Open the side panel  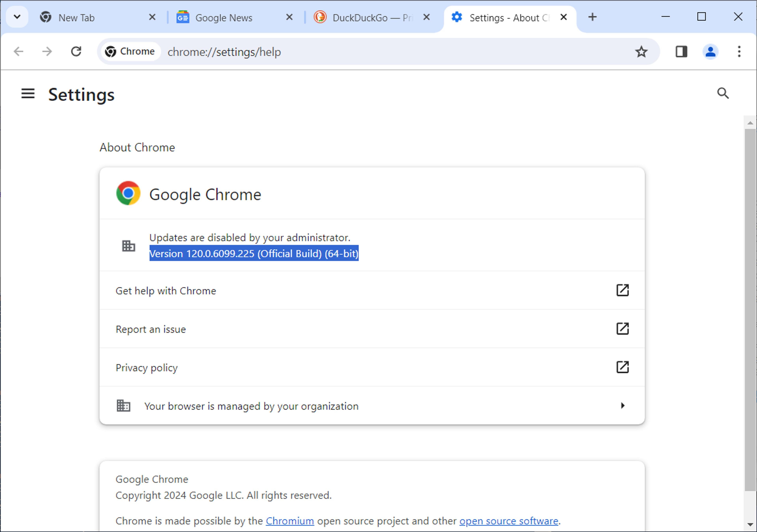tap(681, 52)
